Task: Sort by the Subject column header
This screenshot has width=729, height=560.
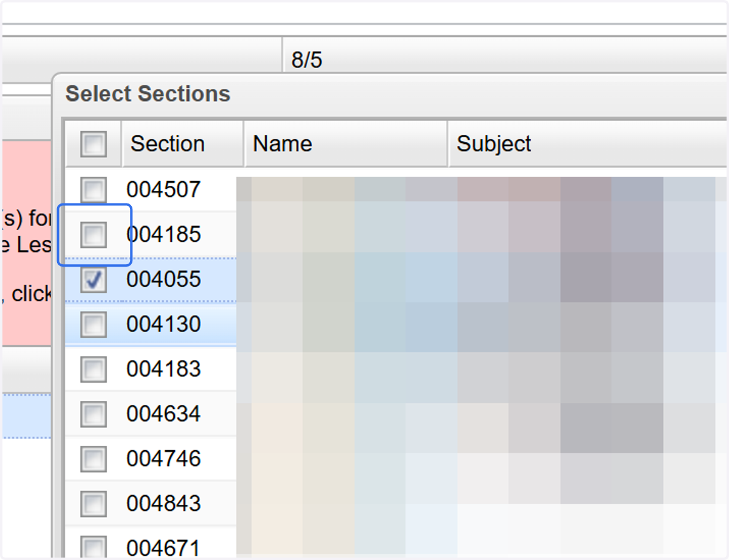Action: [x=588, y=144]
